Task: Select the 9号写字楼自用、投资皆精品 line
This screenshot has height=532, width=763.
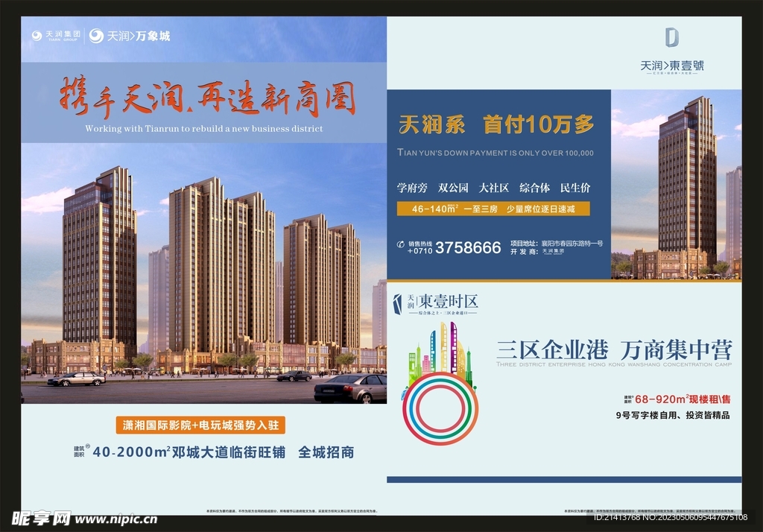Action: (x=673, y=415)
